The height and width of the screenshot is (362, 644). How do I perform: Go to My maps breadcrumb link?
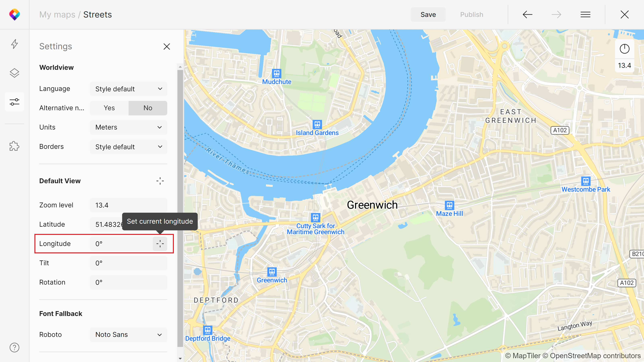57,14
